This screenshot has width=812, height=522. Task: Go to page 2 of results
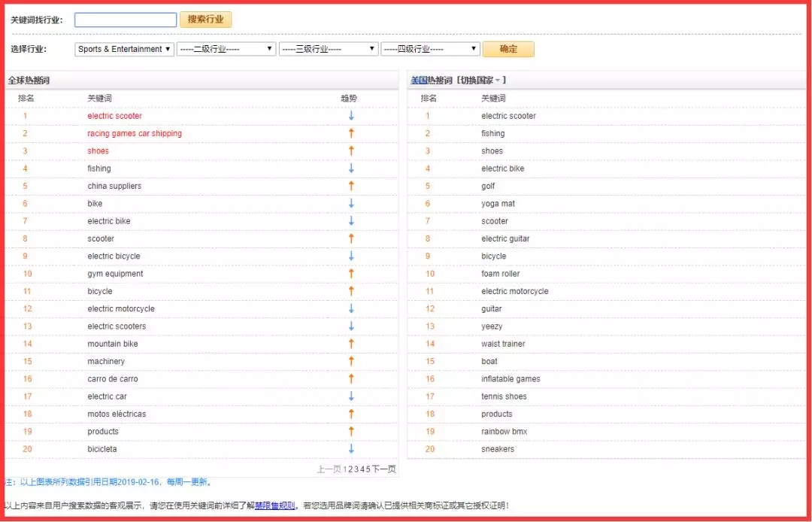(x=351, y=469)
